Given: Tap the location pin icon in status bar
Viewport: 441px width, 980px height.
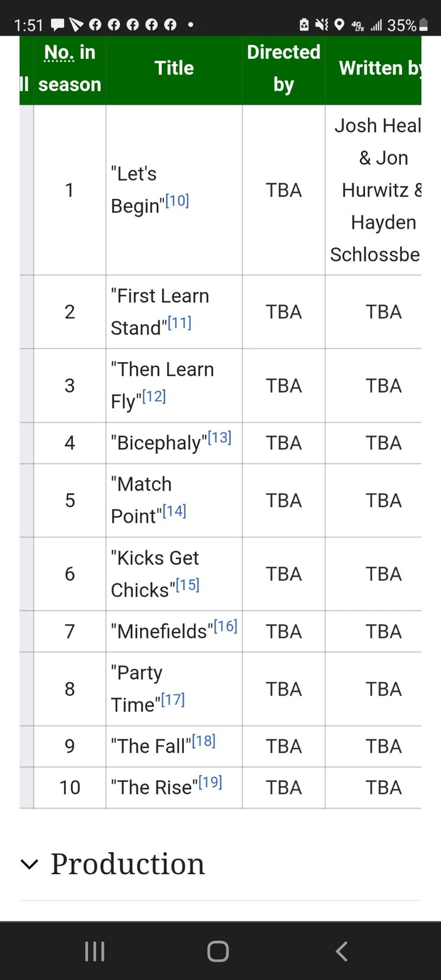Looking at the screenshot, I should [x=339, y=25].
